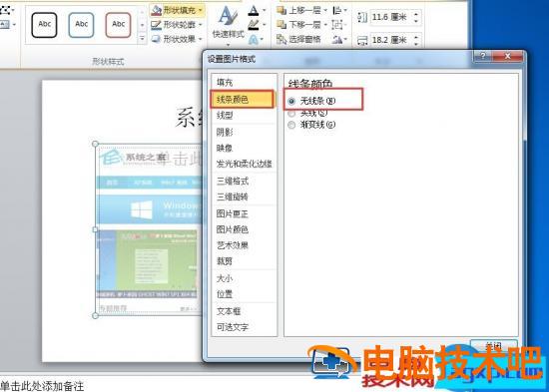Viewport: 549px width, 392px height.
Task: Apply the red outline Abc shape style
Action: (x=119, y=25)
